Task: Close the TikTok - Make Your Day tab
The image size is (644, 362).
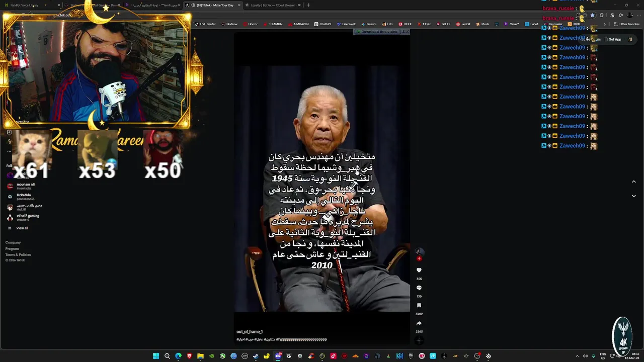Action: click(239, 5)
